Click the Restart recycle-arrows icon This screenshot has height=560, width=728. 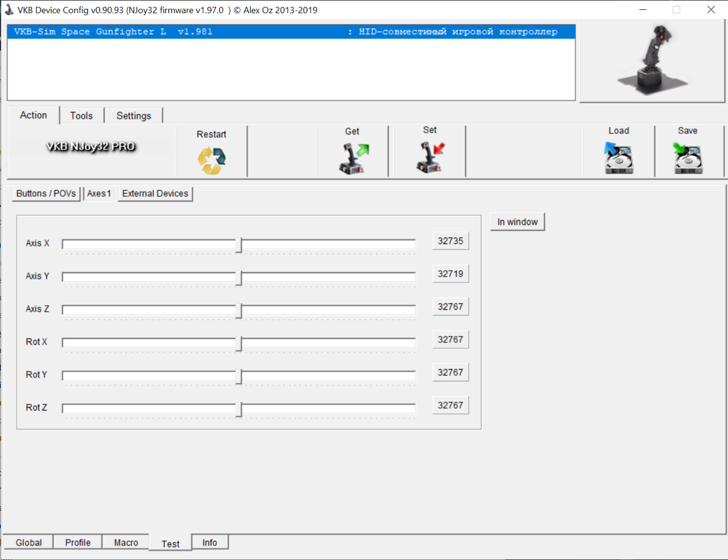pos(212,161)
